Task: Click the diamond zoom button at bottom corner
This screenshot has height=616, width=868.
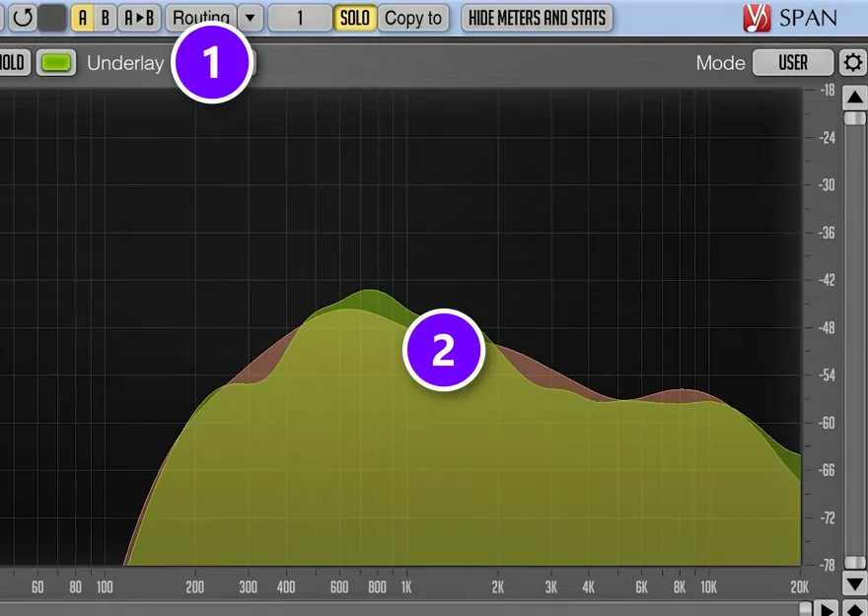Action: pyautogui.click(x=855, y=609)
